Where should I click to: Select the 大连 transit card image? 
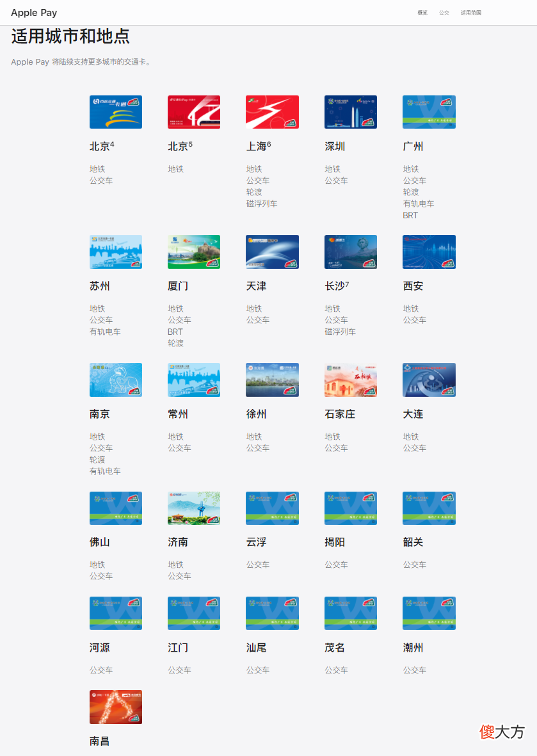pyautogui.click(x=429, y=380)
